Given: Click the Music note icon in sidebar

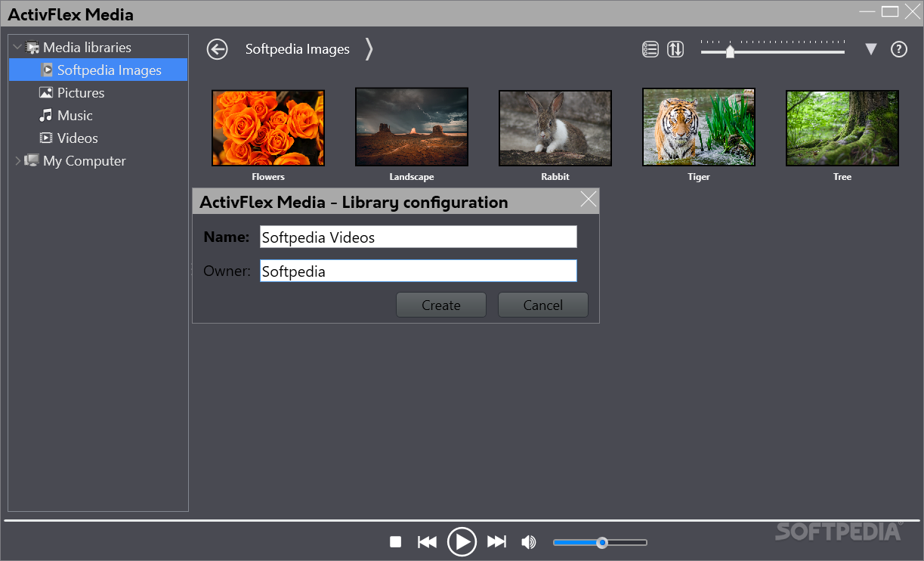Looking at the screenshot, I should (x=46, y=115).
